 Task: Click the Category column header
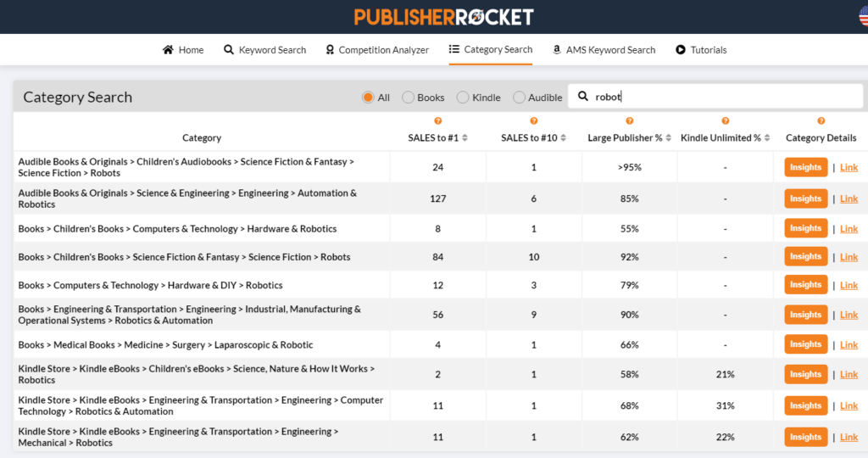coord(202,138)
